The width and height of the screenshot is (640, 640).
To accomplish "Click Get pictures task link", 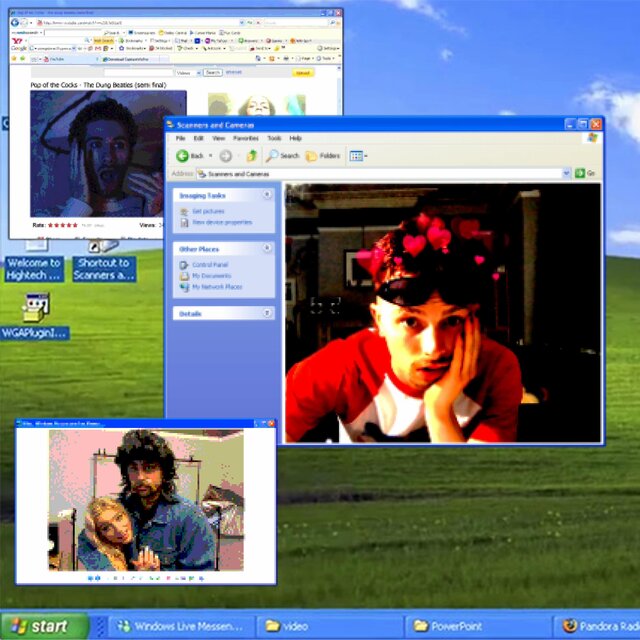I will 208,211.
